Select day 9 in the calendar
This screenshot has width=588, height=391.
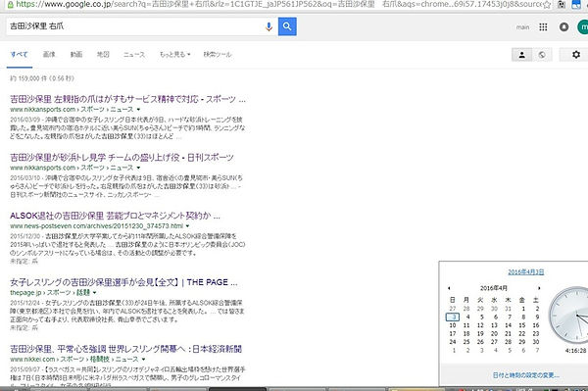pyautogui.click(x=537, y=317)
